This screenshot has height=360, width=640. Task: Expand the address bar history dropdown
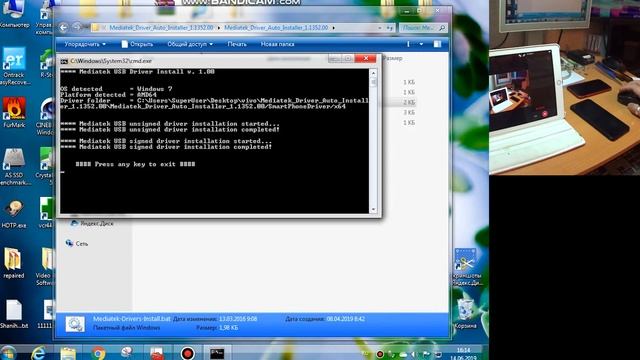(380, 28)
